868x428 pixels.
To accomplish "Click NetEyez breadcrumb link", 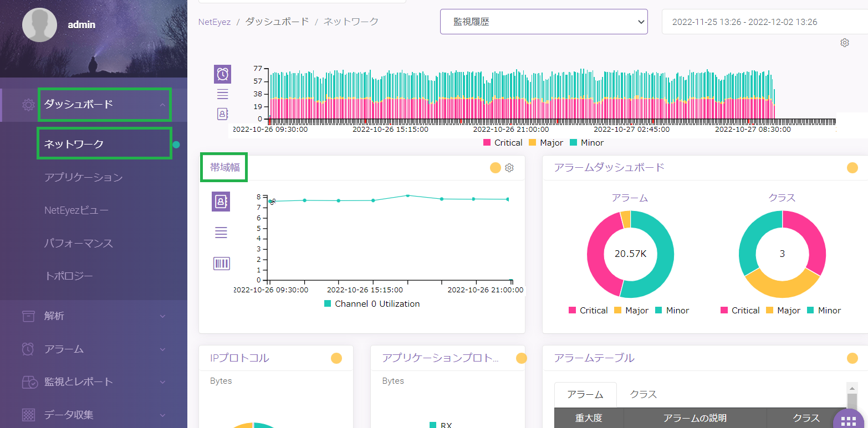I will point(215,22).
